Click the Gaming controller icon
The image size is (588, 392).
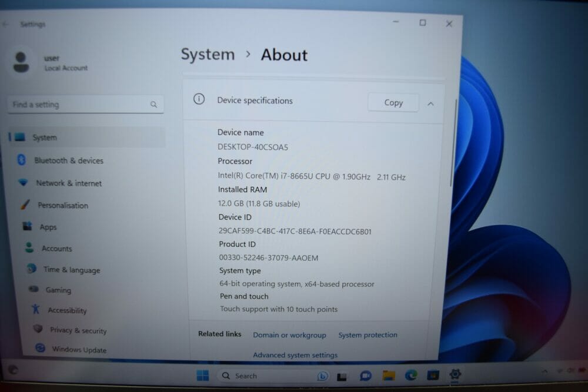(34, 289)
